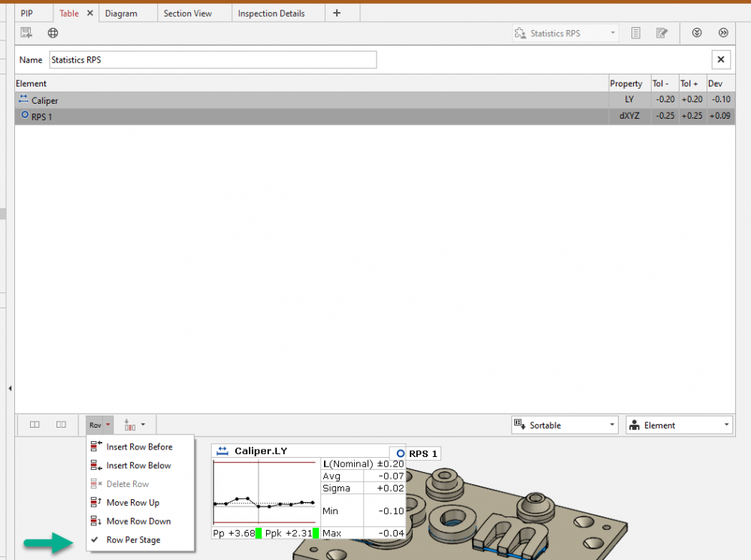Click the document page icon in top toolbar
Screen dimensions: 751x560
coord(635,33)
